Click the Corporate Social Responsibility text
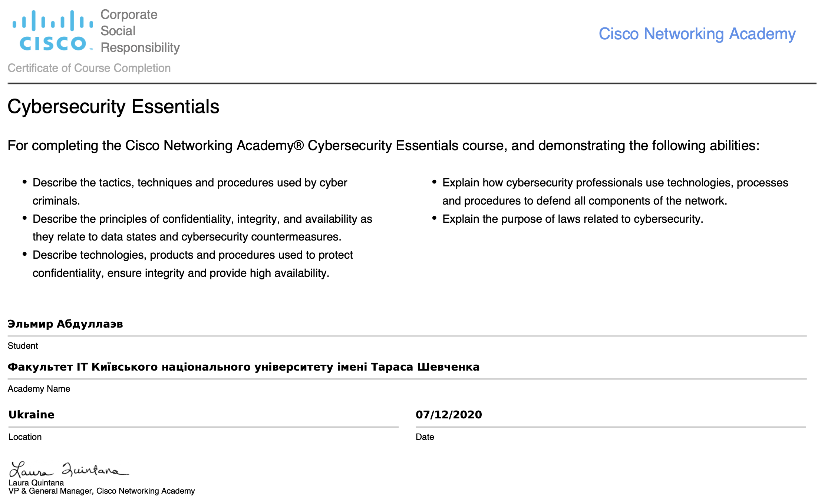Screen dimensions: 818x504 (140, 31)
